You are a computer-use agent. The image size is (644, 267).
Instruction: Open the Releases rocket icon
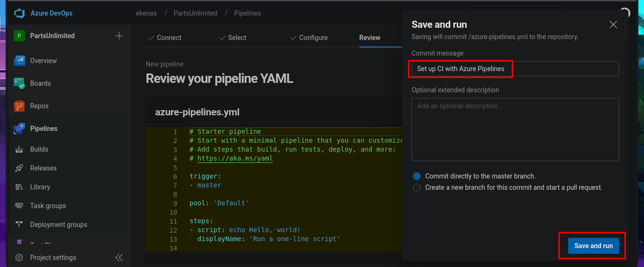pyautogui.click(x=19, y=168)
